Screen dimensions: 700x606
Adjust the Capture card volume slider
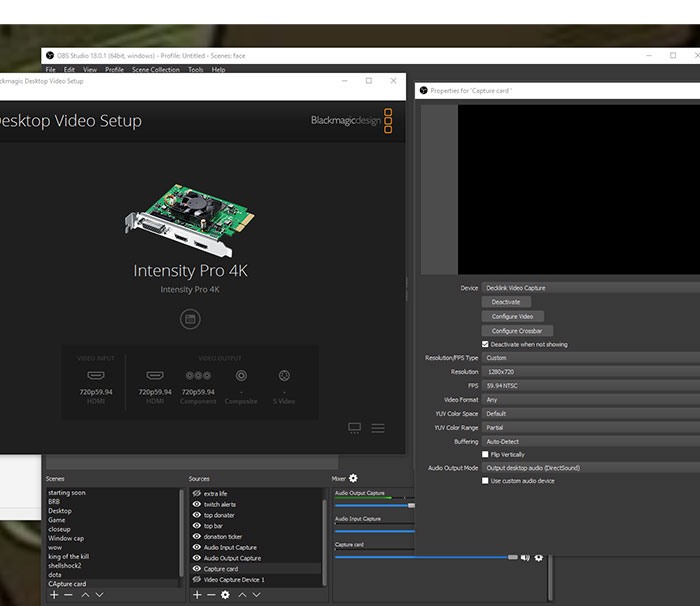coord(426,557)
